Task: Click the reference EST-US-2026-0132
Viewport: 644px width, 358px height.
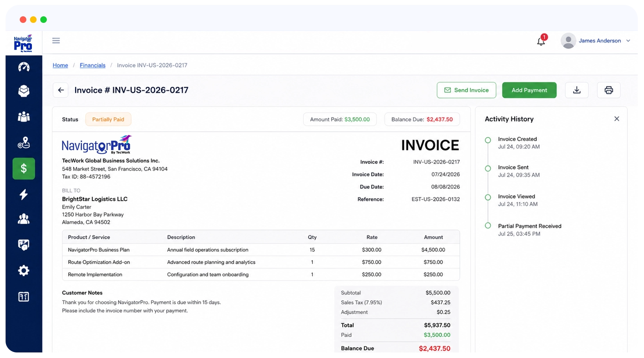Action: coord(436,199)
